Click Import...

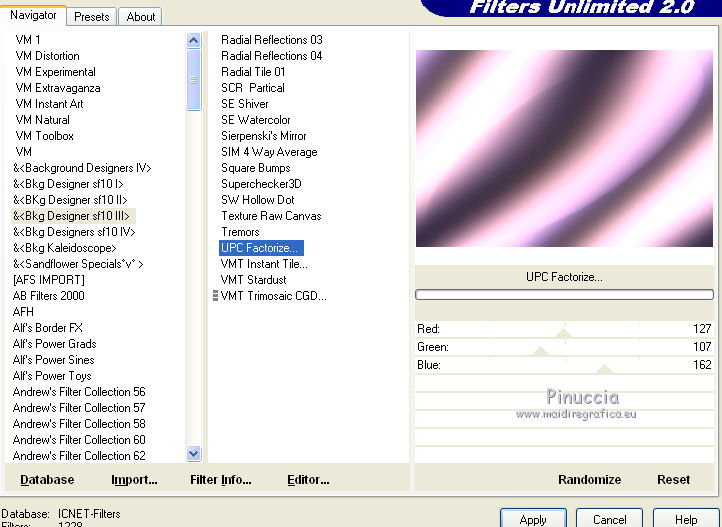134,480
